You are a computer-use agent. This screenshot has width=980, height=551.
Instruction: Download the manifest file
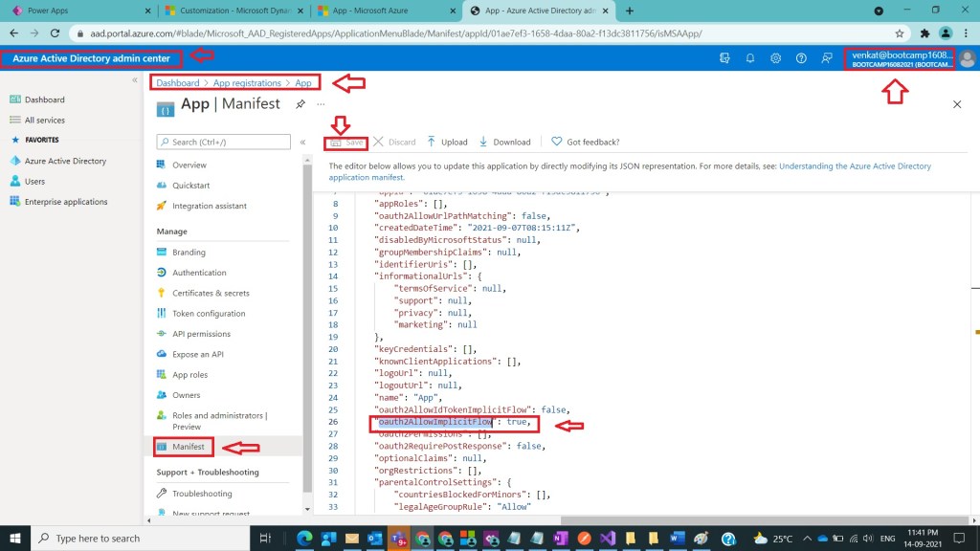point(504,142)
